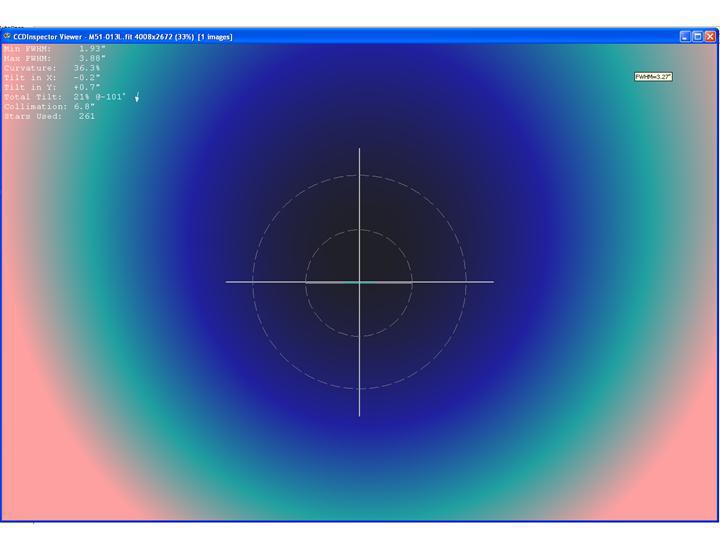Click the FWHM=3.27" tooltip label
This screenshot has width=720, height=540.
point(653,77)
